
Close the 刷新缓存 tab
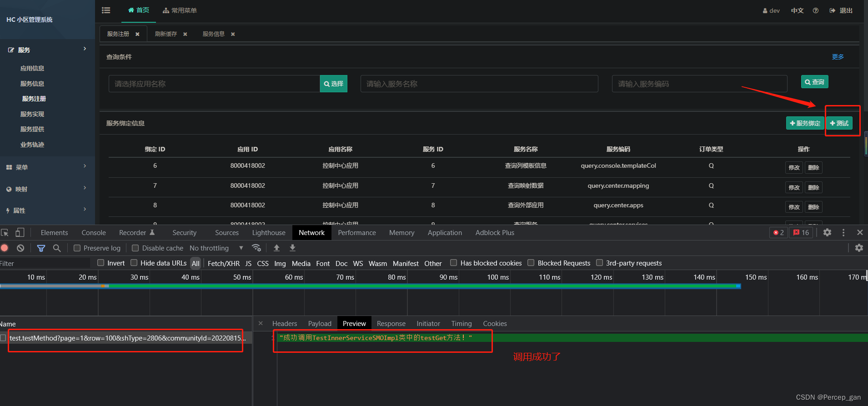(185, 34)
